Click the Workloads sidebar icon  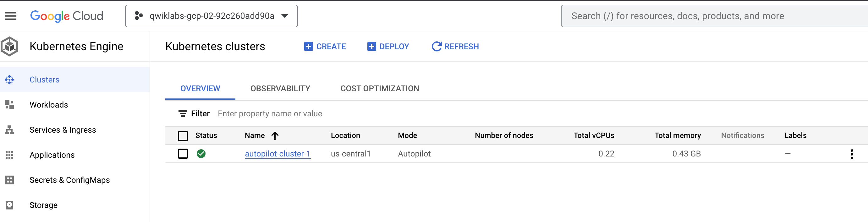[x=9, y=105]
